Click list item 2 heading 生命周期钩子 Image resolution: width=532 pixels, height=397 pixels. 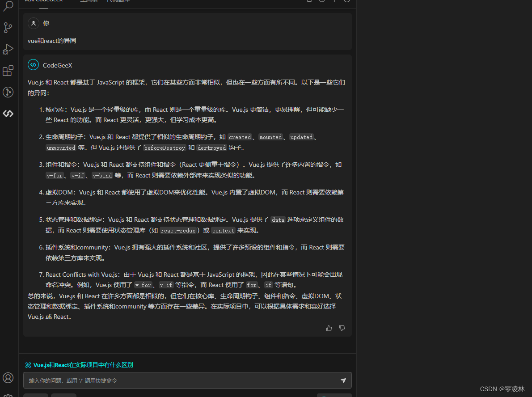[64, 137]
